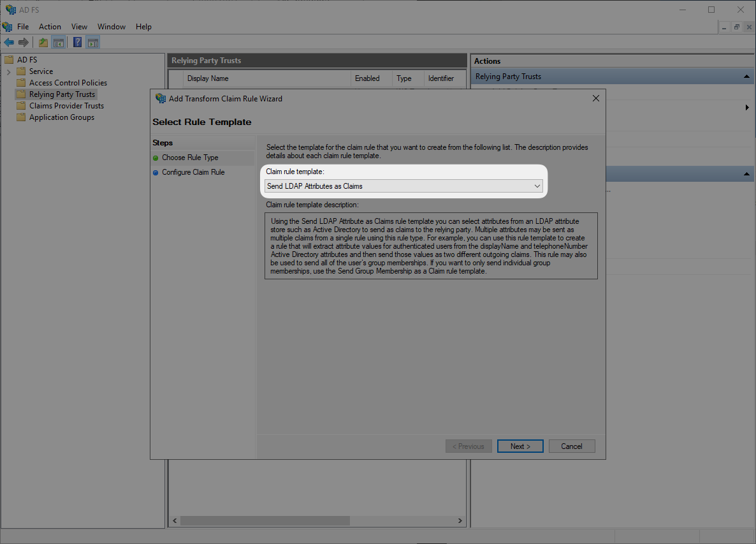Viewport: 756px width, 544px height.
Task: Cancel the Add Transform Claim Rule Wizard
Action: (572, 446)
